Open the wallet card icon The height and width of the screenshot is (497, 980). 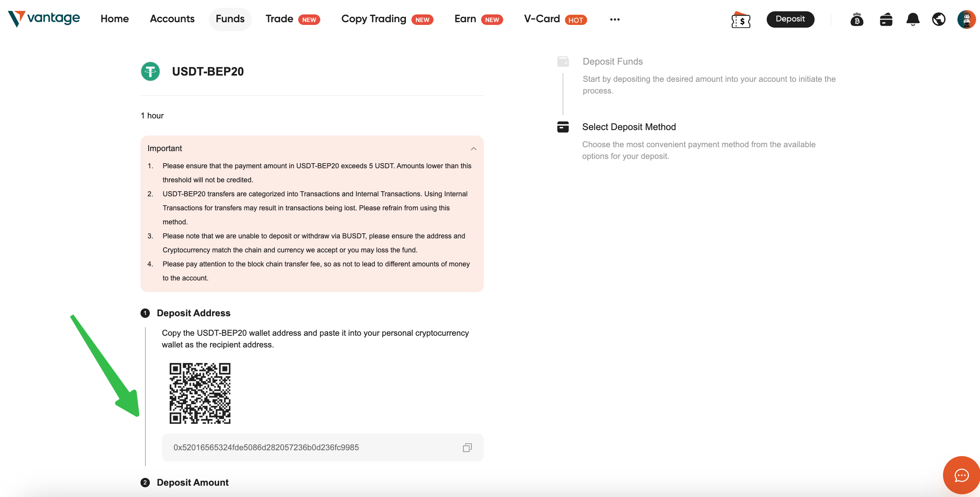click(x=886, y=19)
